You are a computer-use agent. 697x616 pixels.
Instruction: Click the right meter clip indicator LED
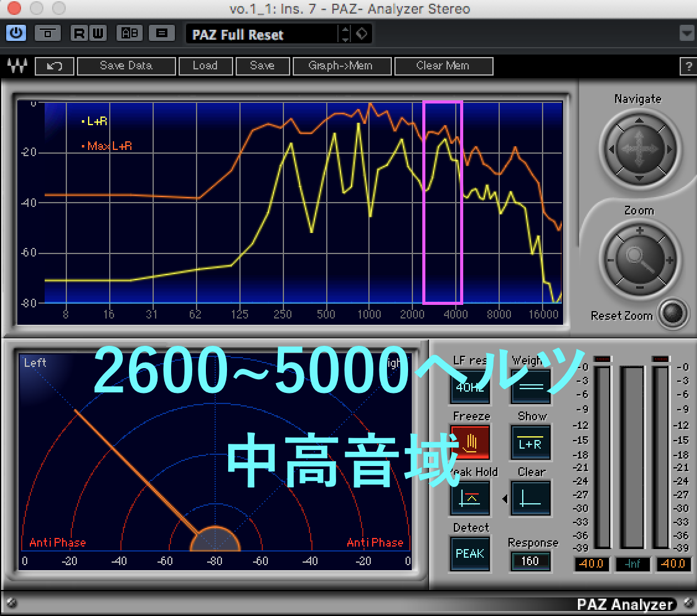pyautogui.click(x=660, y=359)
